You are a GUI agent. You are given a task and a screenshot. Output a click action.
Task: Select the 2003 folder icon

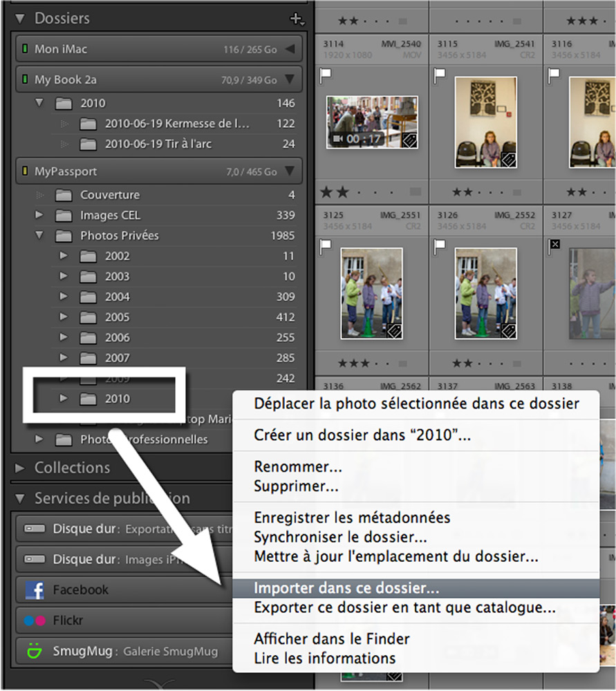click(x=88, y=276)
